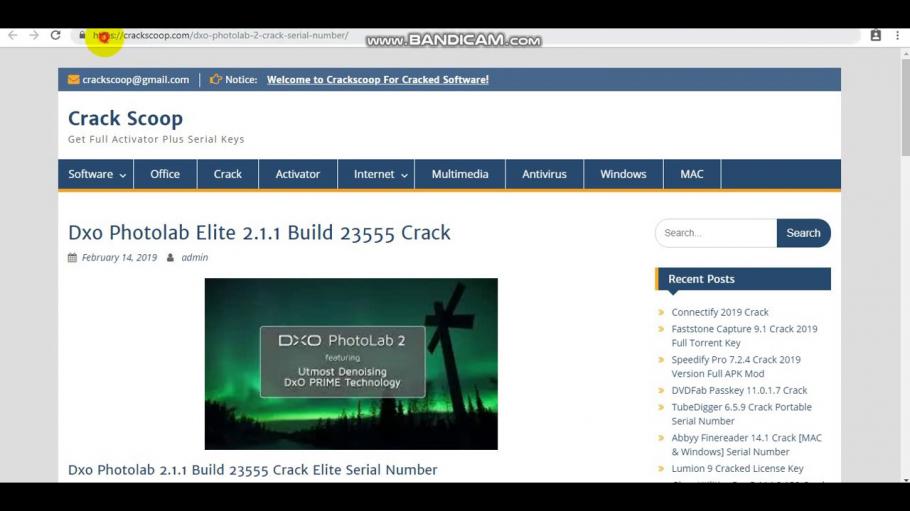The image size is (910, 511).
Task: Open Connectify 2019 Crack post
Action: [x=720, y=312]
